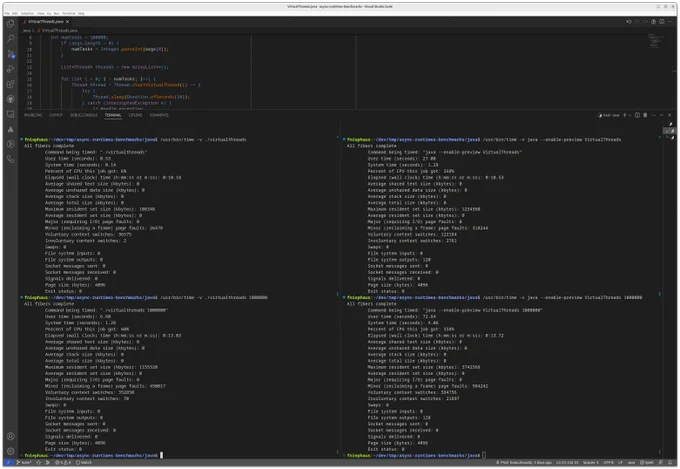Open the Selection menu
The image size is (680, 469).
click(x=27, y=13)
